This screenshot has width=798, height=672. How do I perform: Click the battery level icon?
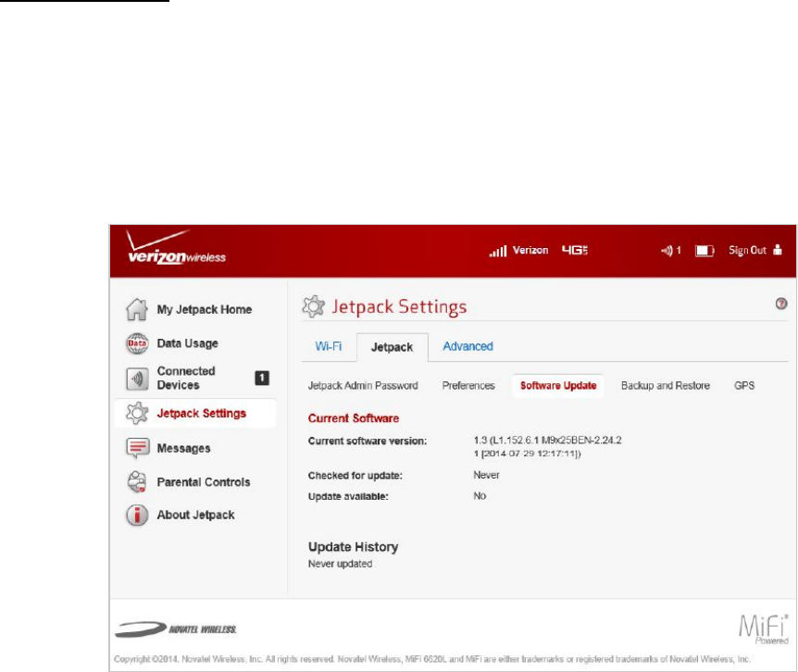coord(704,250)
